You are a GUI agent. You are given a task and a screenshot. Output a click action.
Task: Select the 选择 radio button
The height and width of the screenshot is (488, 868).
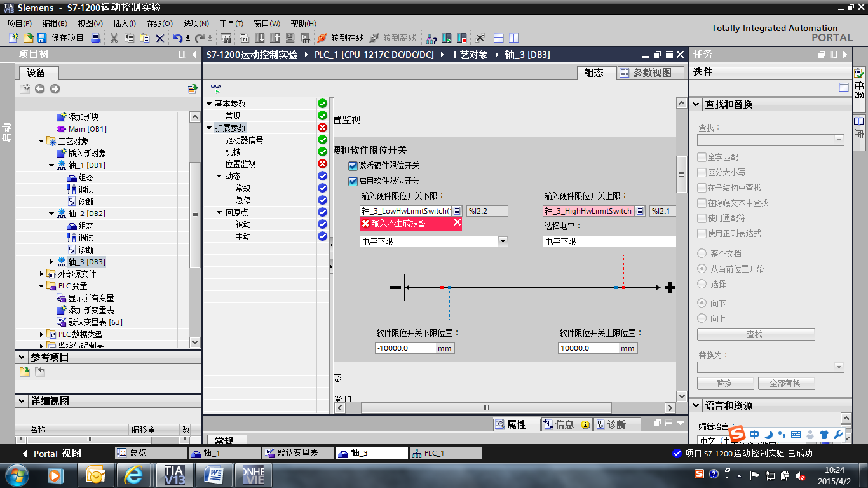tap(702, 284)
